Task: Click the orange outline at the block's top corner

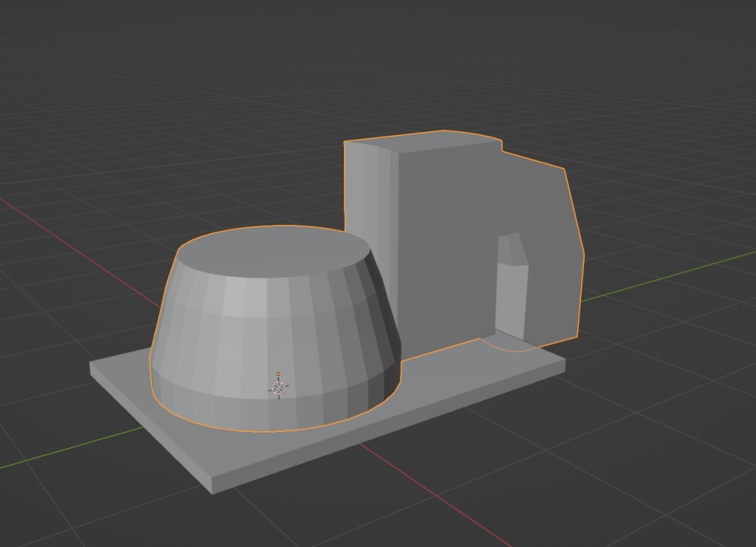Action: (346, 142)
